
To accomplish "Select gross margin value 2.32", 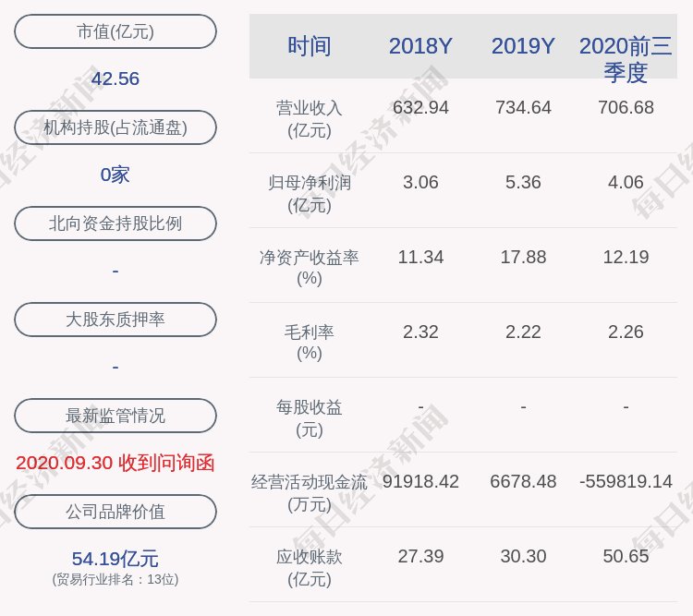I will [x=420, y=332].
